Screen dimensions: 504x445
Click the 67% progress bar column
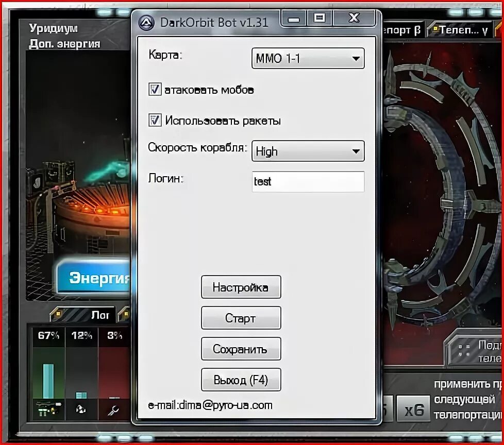pyautogui.click(x=48, y=373)
